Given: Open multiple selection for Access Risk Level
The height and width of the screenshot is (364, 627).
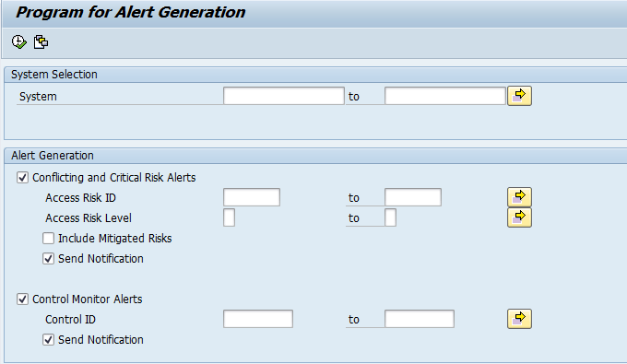Looking at the screenshot, I should (519, 217).
